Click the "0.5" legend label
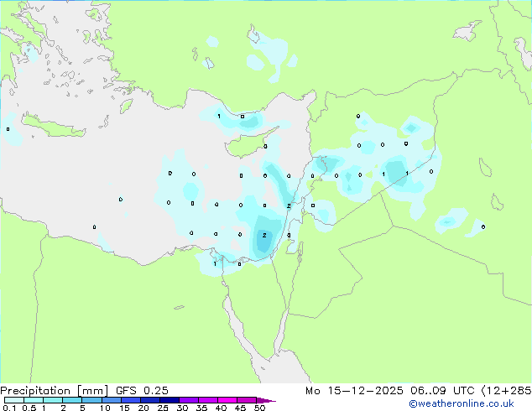 (x=29, y=408)
